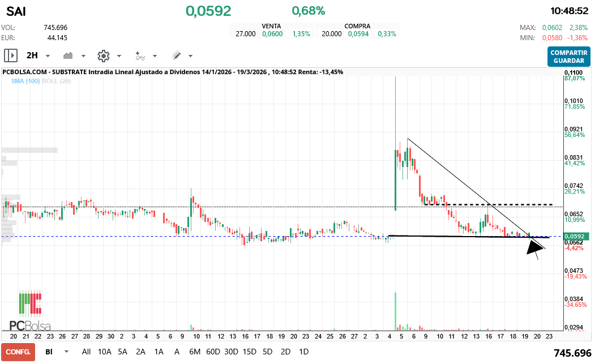Open the chart type icon
Viewport: 599px width, 364px height.
(x=69, y=55)
